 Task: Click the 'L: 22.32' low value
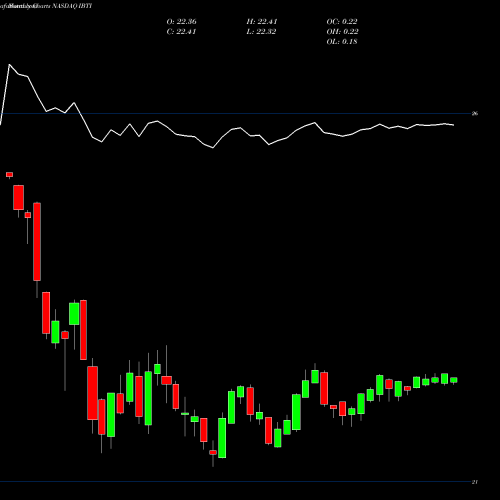(261, 32)
